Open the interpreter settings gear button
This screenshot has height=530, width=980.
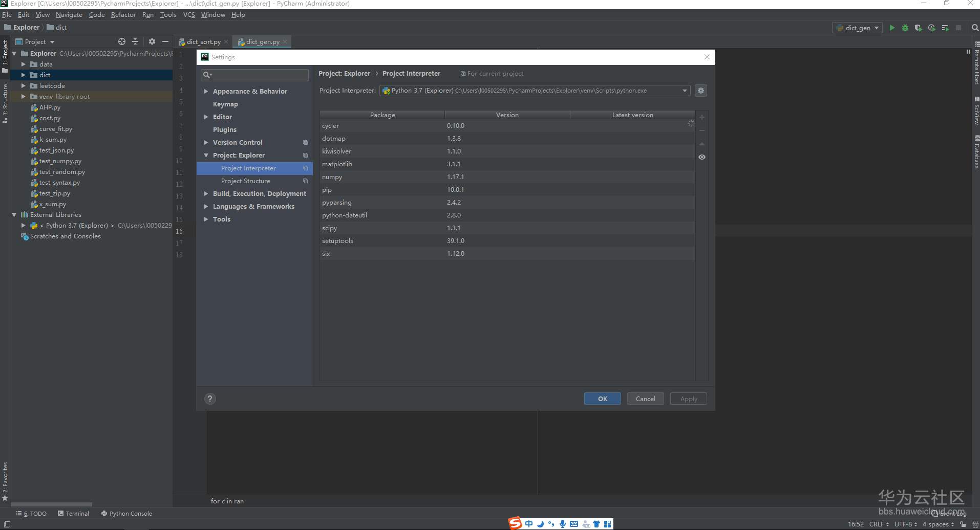[x=701, y=91]
